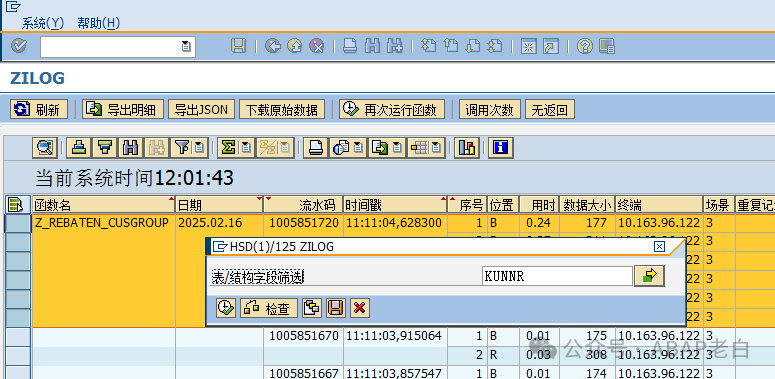Image resolution: width=775 pixels, height=379 pixels.
Task: Expand the Total sigma dropdown arrow
Action: coord(247,148)
